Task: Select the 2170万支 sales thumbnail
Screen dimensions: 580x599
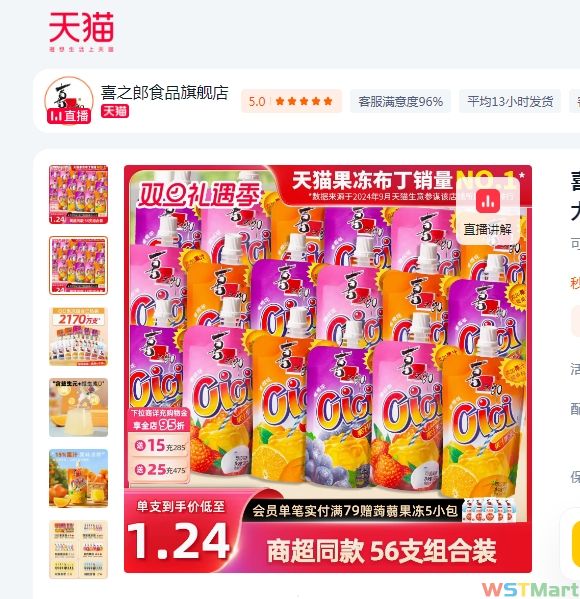Action: [78, 337]
